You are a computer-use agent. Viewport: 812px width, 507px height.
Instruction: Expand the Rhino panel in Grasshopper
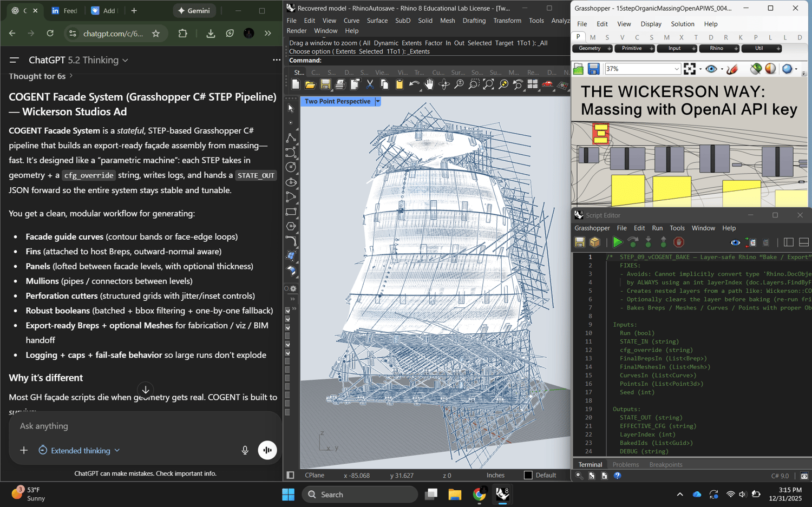(719, 49)
